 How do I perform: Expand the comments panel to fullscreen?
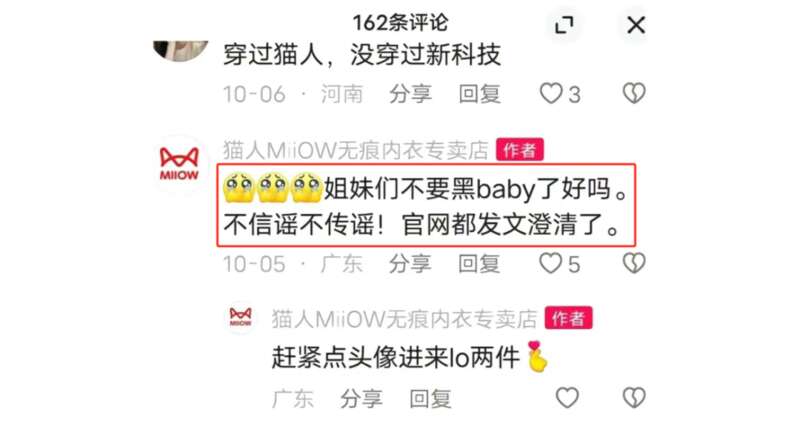pyautogui.click(x=564, y=24)
